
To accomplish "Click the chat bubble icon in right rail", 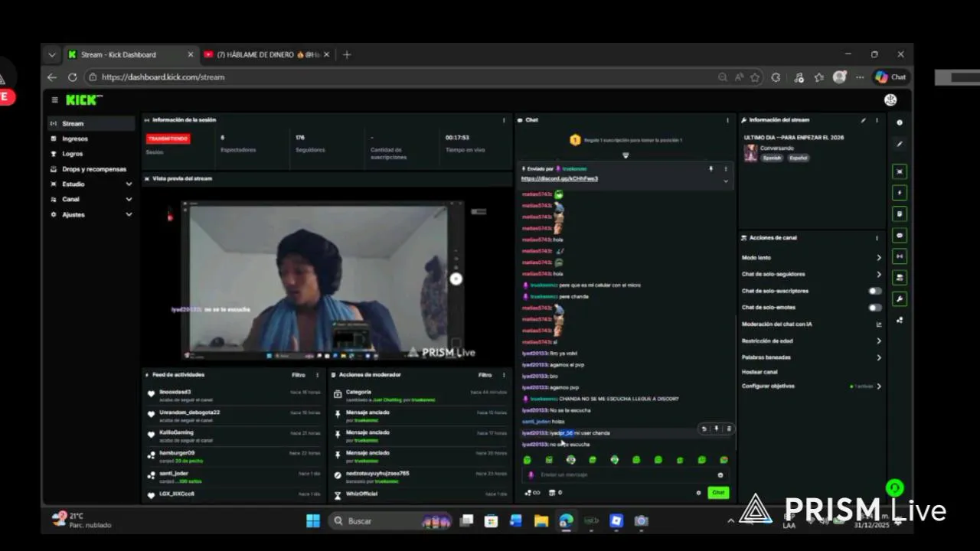I will (x=900, y=236).
